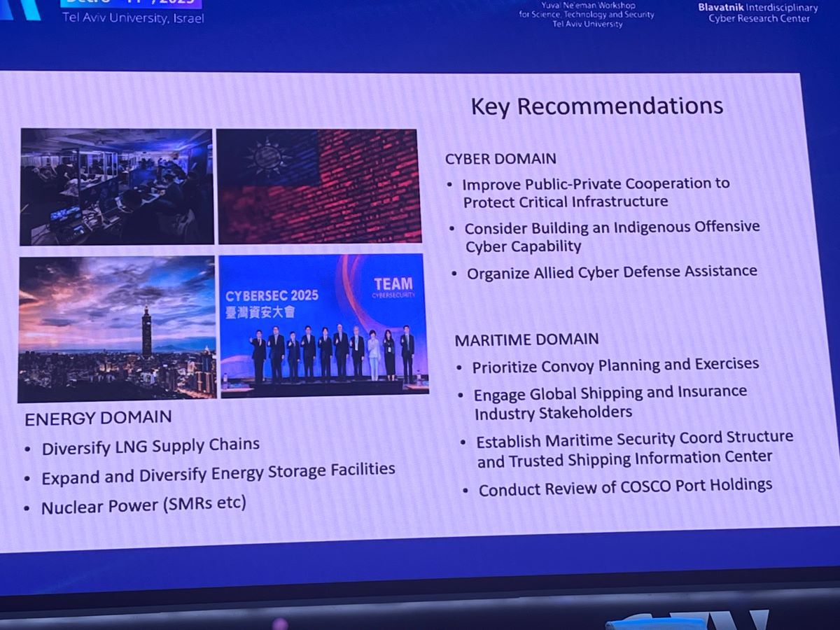
Task: Click Prioritize Convoy Planning and Exercises
Action: click(x=615, y=365)
